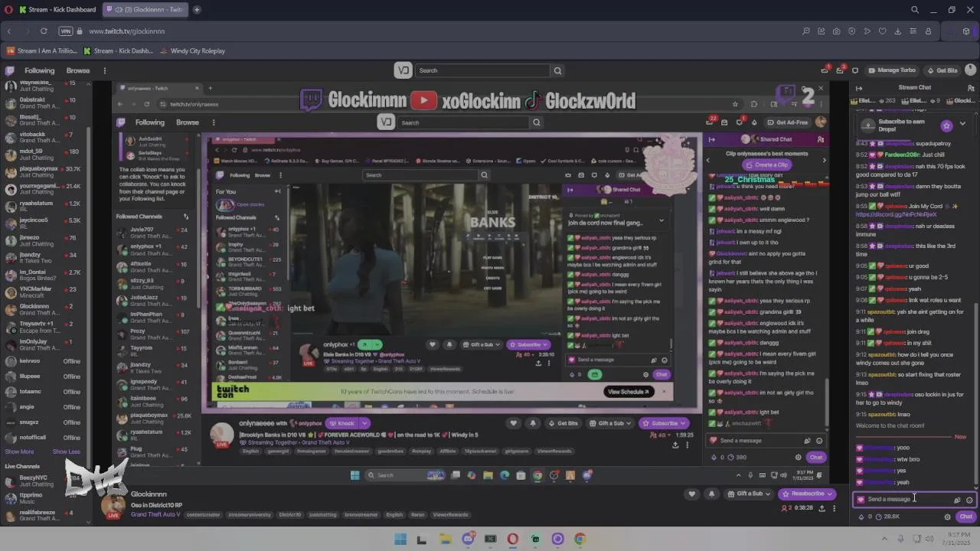This screenshot has width=980, height=551.
Task: Click the purple Chat send button
Action: tap(965, 517)
